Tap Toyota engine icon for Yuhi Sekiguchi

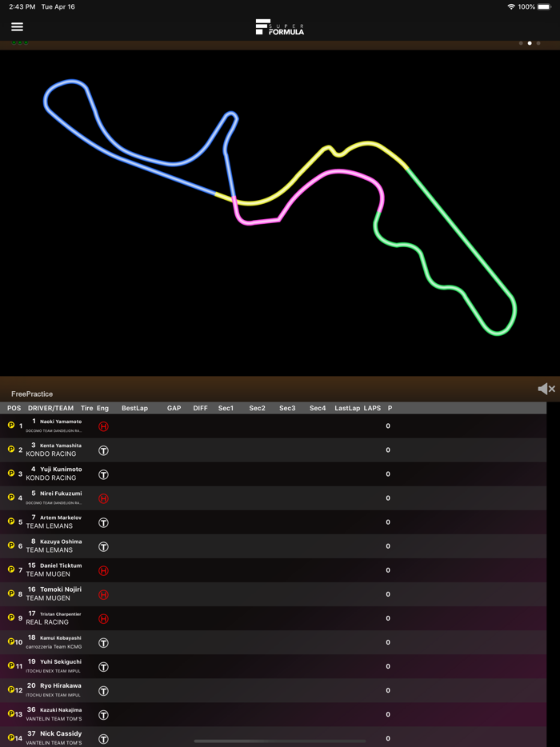(103, 667)
